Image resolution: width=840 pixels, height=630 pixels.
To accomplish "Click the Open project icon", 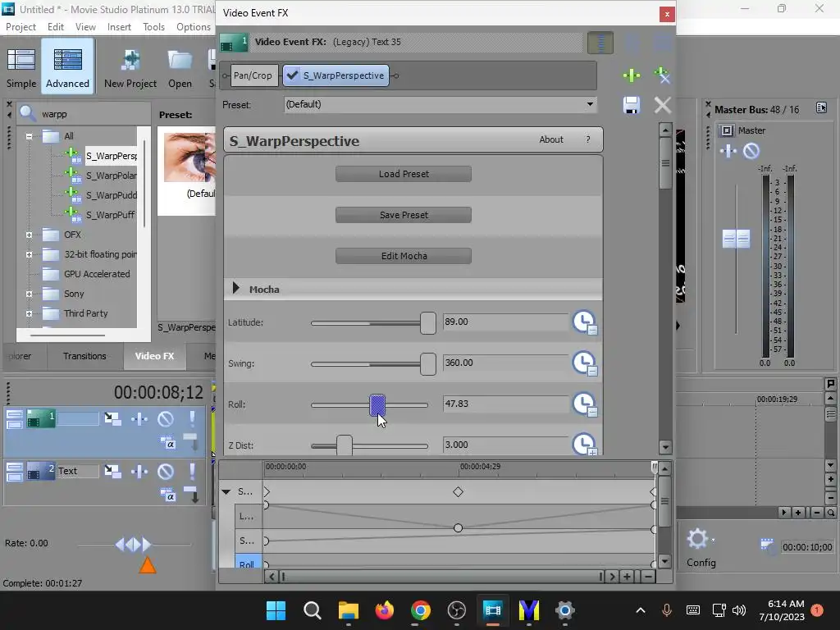I will pos(180,67).
